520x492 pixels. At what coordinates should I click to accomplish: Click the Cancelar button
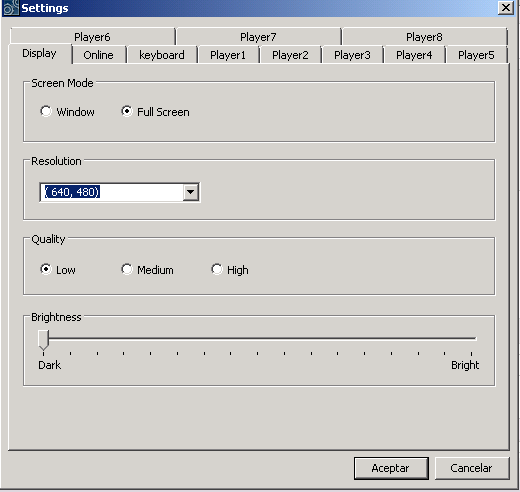tap(472, 468)
